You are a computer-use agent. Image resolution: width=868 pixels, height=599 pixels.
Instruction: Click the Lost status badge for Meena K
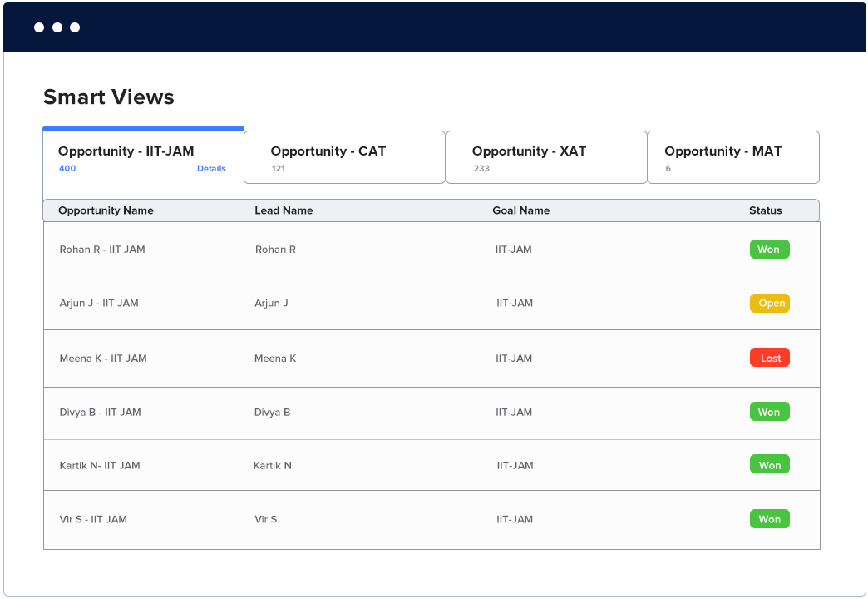tap(769, 359)
